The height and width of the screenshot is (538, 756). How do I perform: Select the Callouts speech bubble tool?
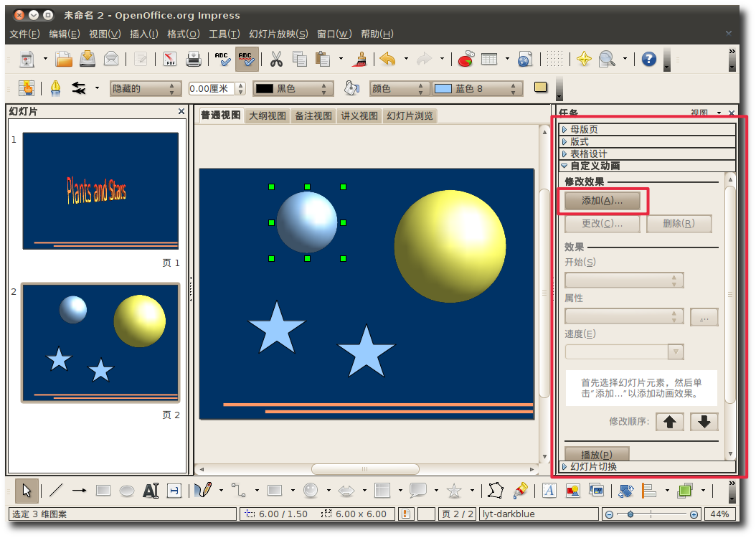pos(418,491)
